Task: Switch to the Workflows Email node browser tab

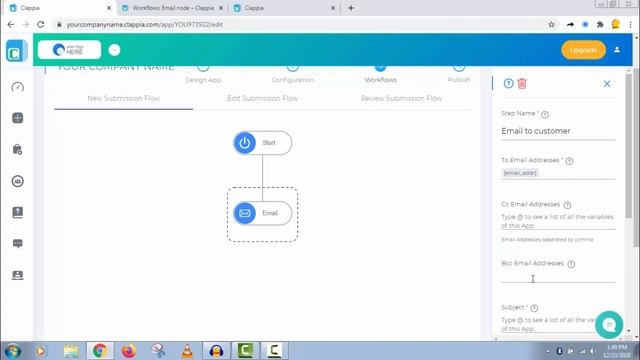Action: 172,8
